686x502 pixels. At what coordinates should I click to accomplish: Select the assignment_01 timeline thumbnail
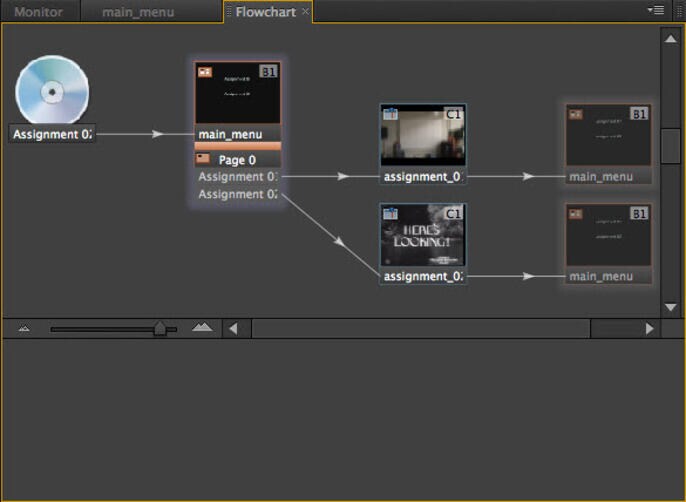coord(422,136)
